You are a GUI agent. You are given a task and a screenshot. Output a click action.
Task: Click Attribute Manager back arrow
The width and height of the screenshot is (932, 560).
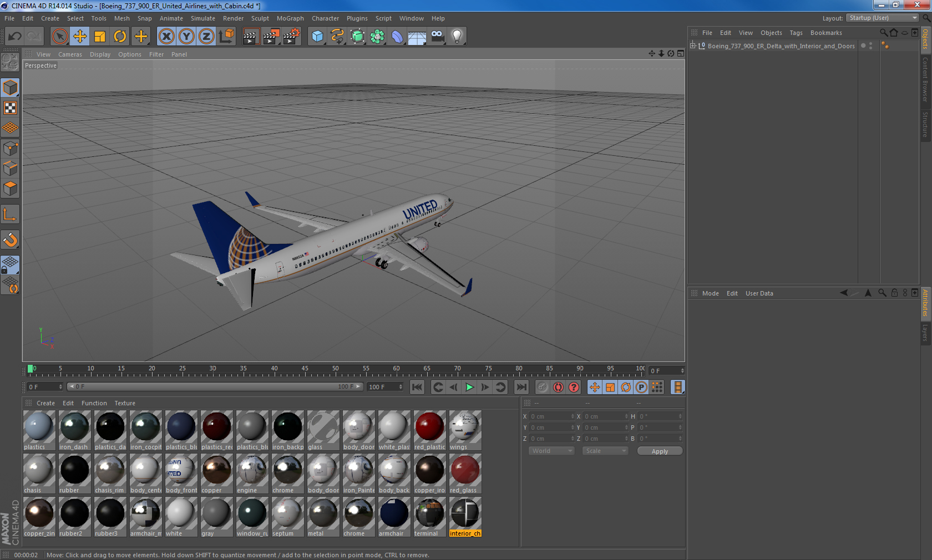843,293
